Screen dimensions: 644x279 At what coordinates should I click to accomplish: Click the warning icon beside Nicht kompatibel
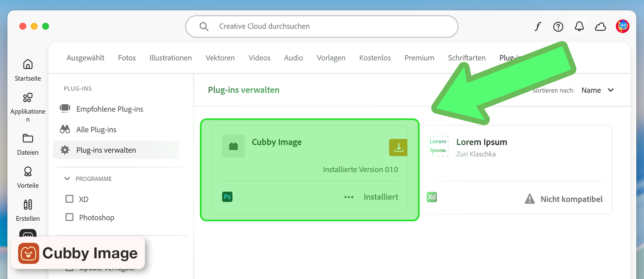[530, 199]
